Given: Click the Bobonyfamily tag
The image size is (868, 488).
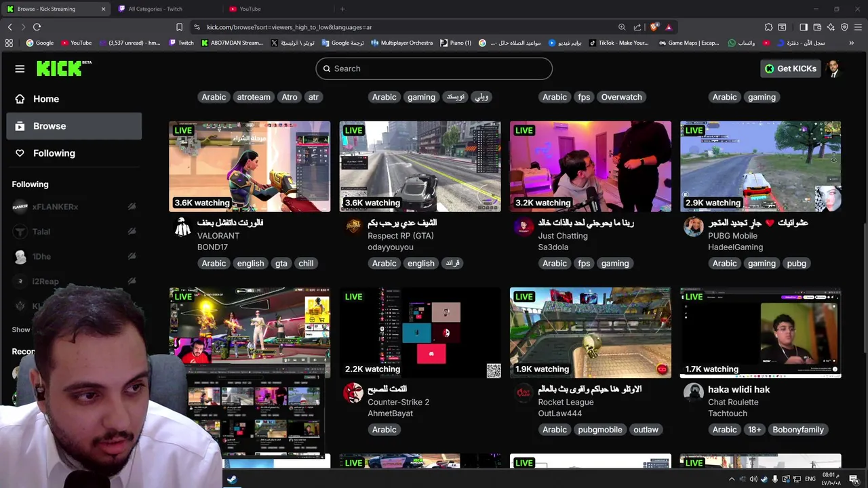Looking at the screenshot, I should (x=798, y=430).
